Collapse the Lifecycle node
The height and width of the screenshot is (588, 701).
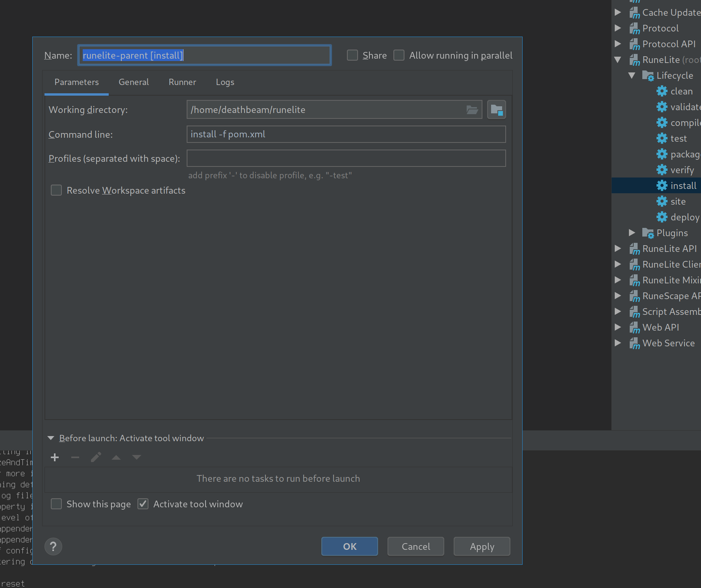(x=632, y=75)
